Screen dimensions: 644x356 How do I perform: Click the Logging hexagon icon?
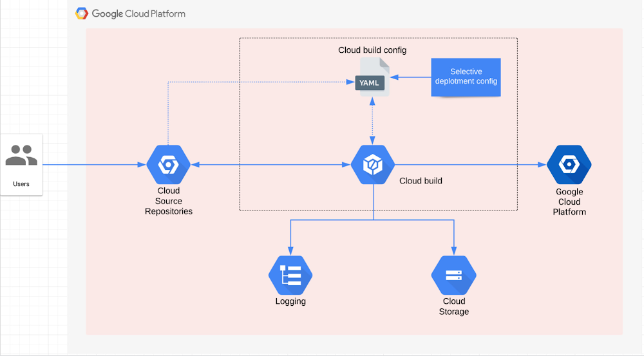tap(290, 276)
